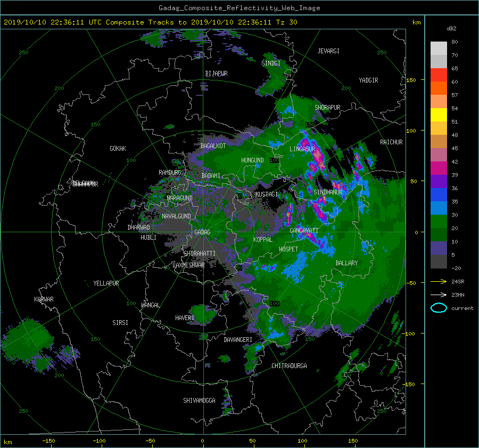Click the dBZ legend heading
Viewport: 479px width, 448px height.
pos(451,28)
